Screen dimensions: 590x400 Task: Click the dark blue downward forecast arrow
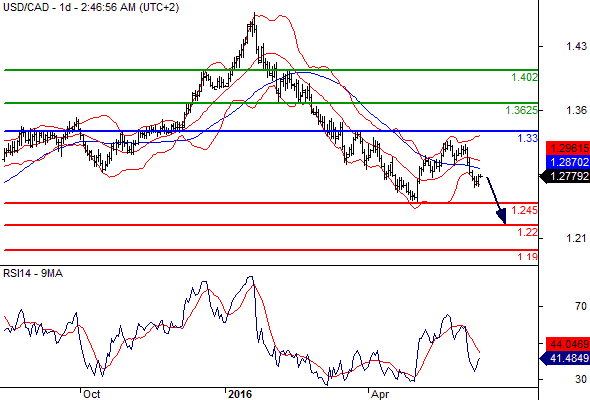(x=497, y=200)
